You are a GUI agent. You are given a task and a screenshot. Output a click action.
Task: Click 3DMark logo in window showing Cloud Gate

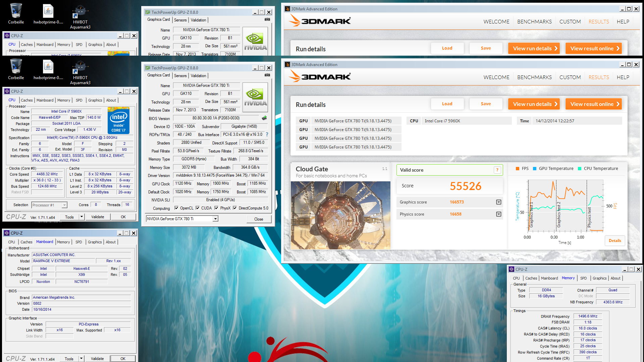coord(320,76)
